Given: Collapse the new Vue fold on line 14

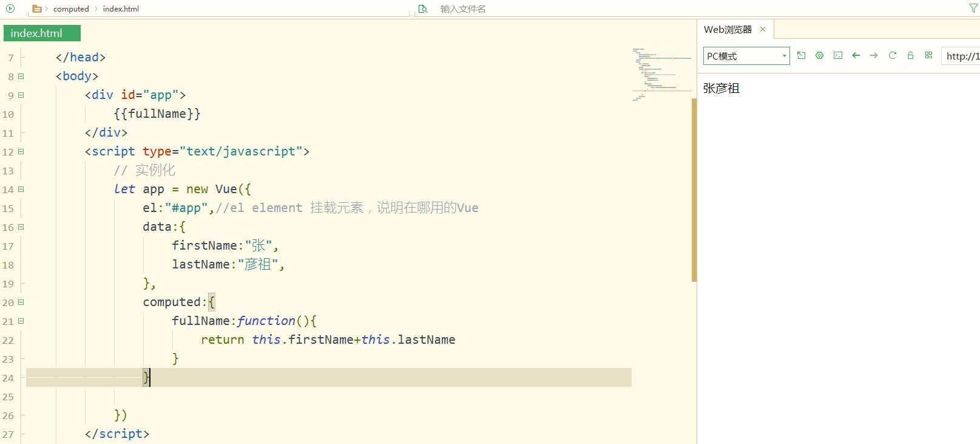Looking at the screenshot, I should (21, 189).
